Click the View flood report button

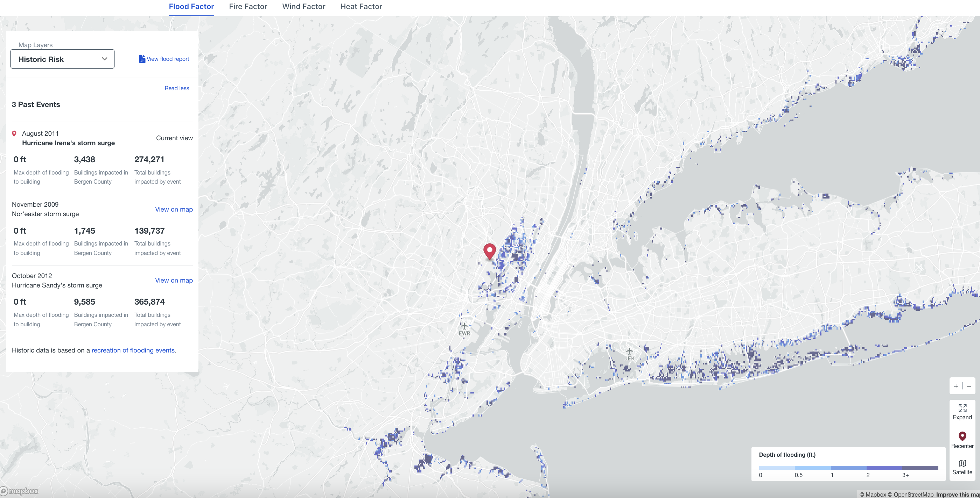163,58
